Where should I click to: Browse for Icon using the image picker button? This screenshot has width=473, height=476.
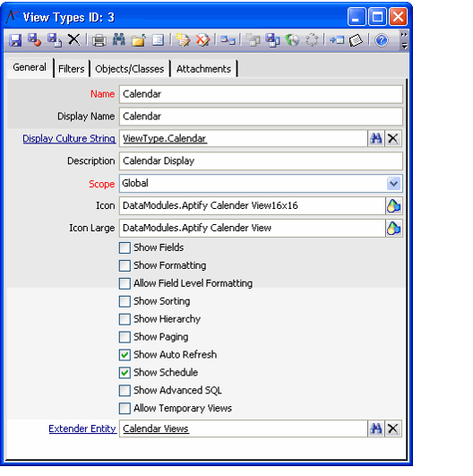point(394,206)
